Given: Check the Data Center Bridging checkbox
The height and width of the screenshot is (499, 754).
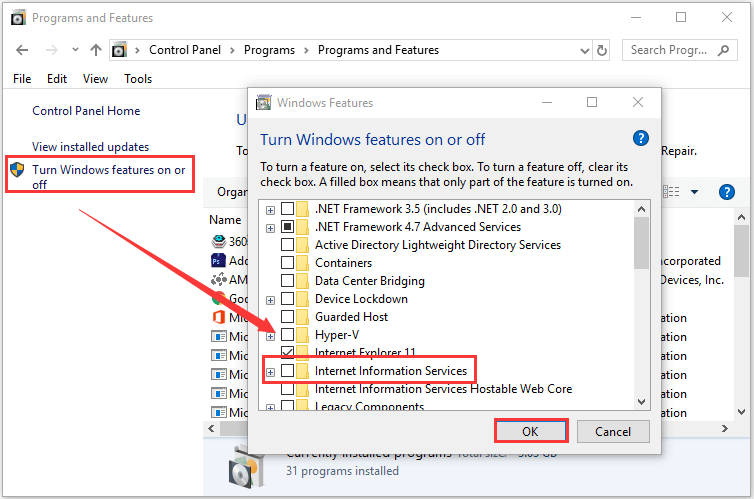Looking at the screenshot, I should coord(288,281).
